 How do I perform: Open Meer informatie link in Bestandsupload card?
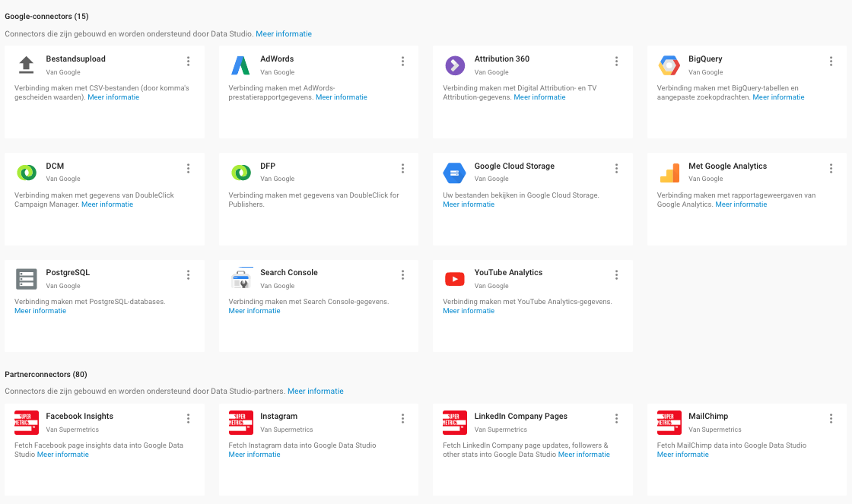[x=113, y=97]
